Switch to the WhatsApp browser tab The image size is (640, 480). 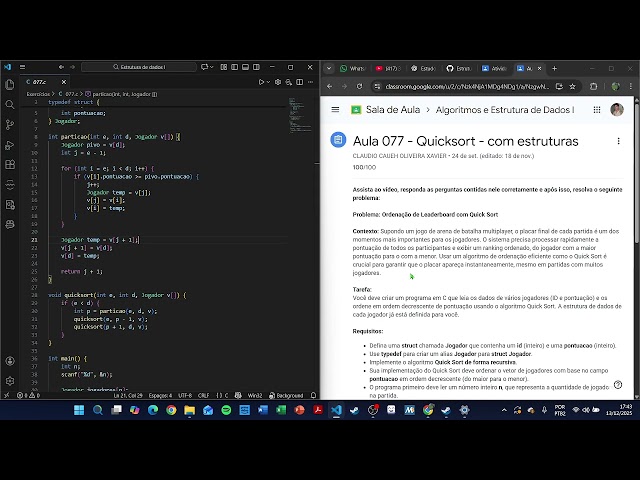pyautogui.click(x=353, y=69)
